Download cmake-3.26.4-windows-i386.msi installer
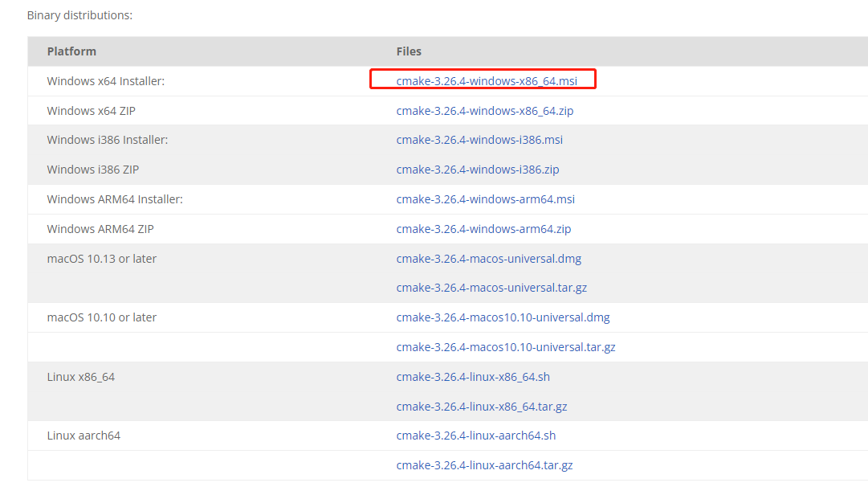868x495 pixels. [479, 140]
